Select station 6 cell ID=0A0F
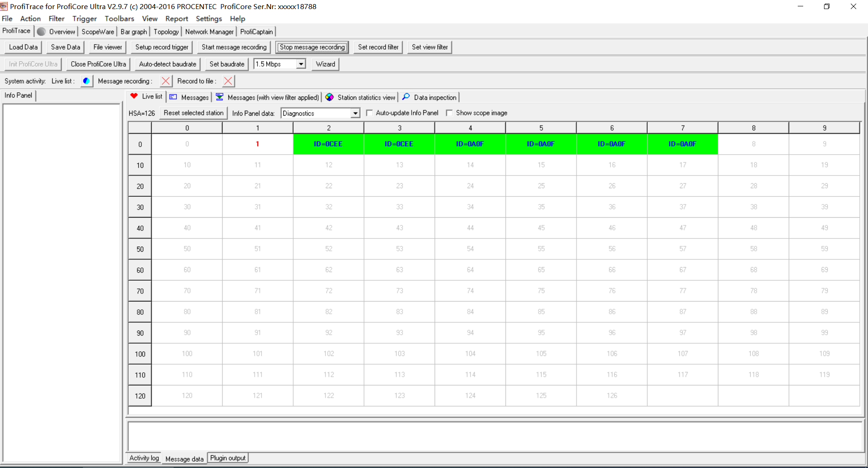 [612, 144]
